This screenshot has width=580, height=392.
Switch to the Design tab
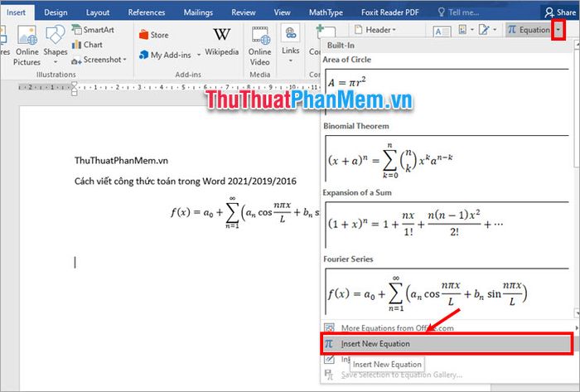(56, 12)
